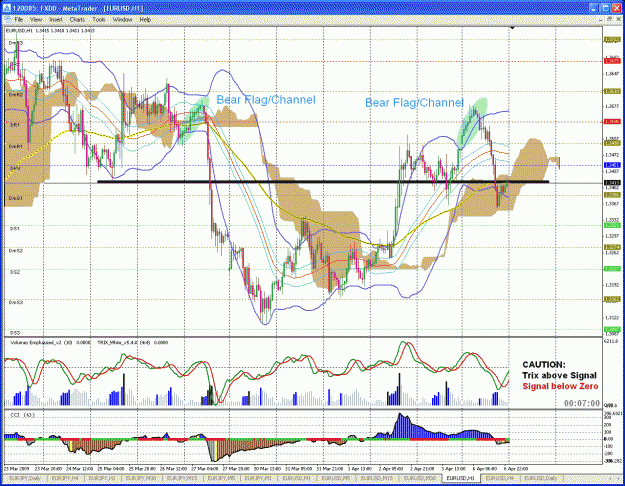Click the '23 Mar 2009' date on time axis
625x486 pixels.
[x=15, y=469]
